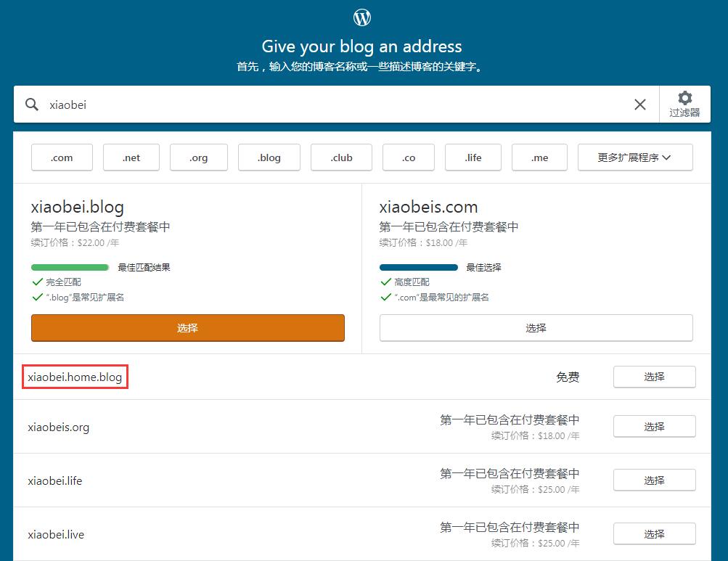
Task: Filter by .org extension
Action: click(199, 157)
